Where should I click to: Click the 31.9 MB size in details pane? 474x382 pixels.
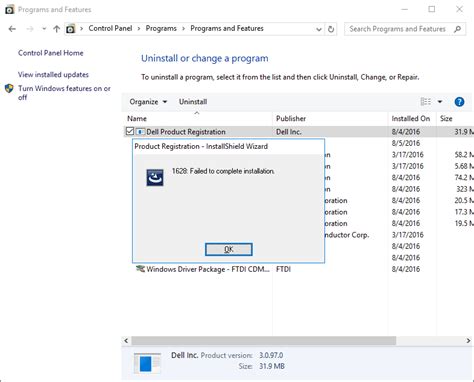tap(272, 366)
